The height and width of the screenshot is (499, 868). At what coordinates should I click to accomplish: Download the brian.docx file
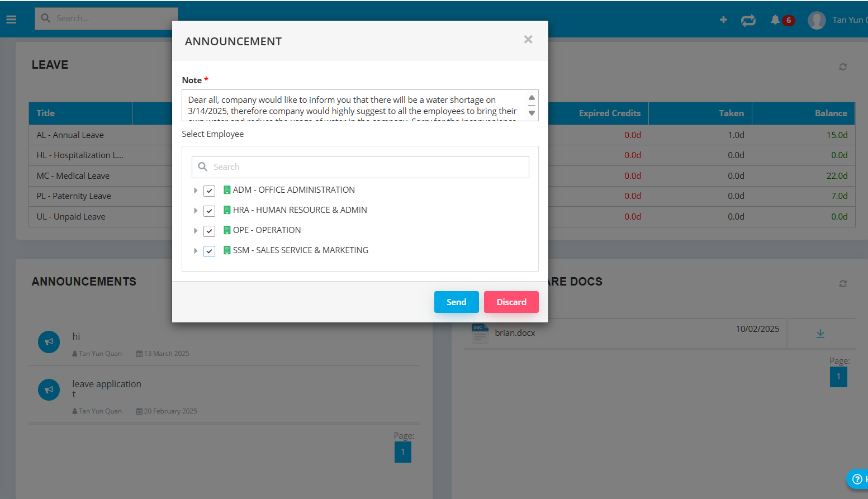[820, 334]
